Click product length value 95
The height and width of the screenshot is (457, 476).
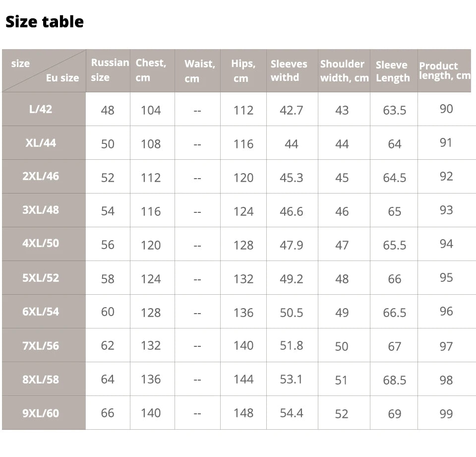[446, 277]
